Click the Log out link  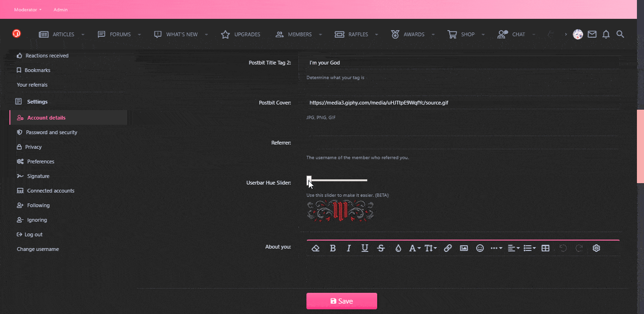coord(33,234)
